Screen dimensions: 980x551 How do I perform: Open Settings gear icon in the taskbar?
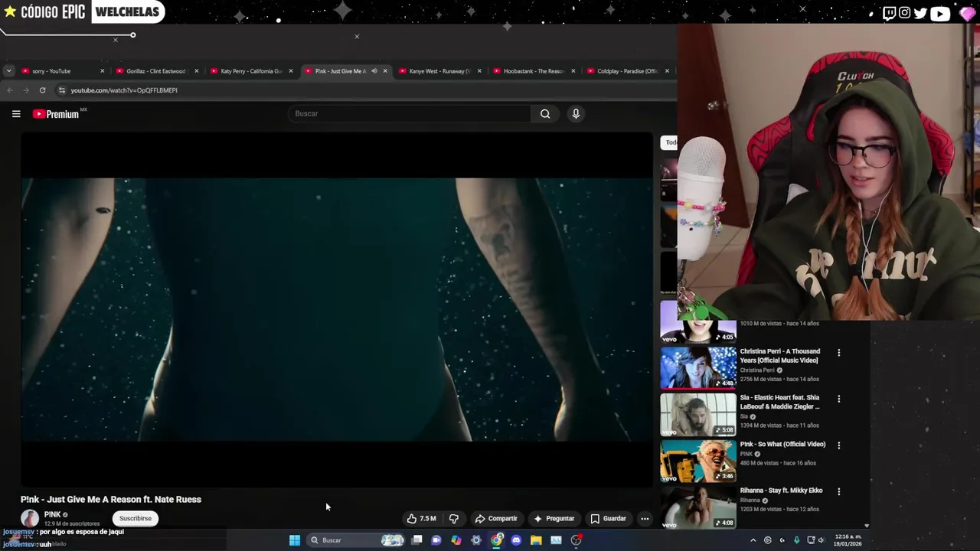[476, 540]
